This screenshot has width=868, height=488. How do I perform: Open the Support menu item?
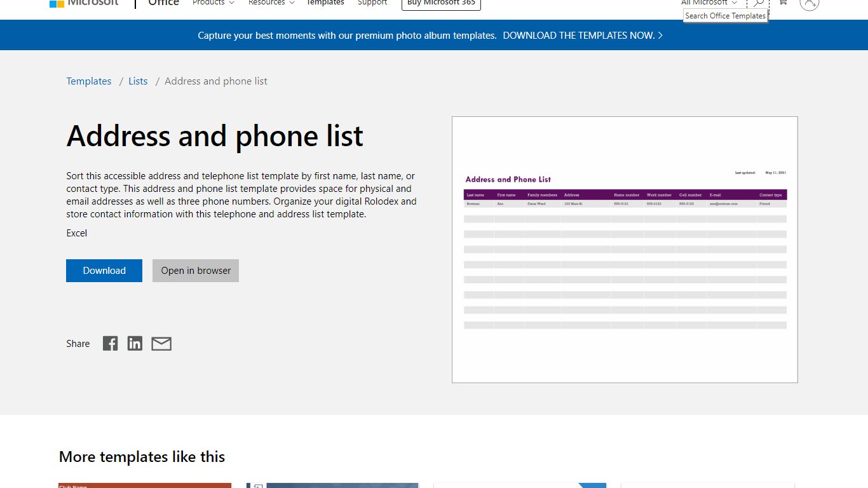[372, 3]
